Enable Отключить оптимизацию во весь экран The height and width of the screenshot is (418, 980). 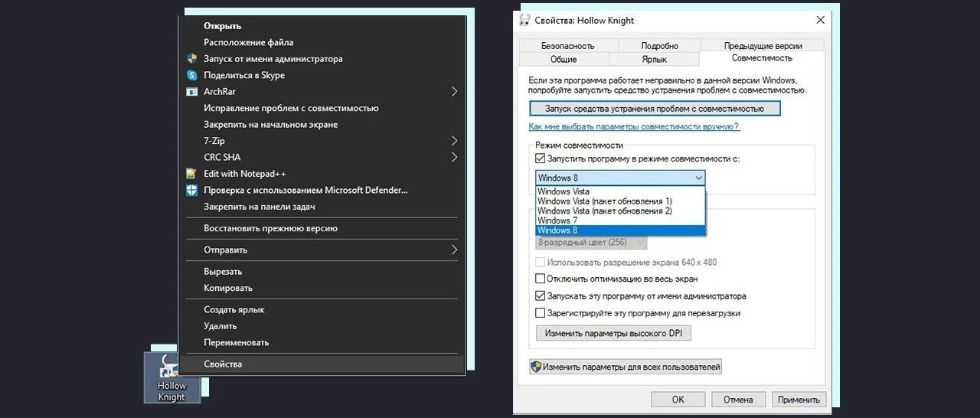541,279
